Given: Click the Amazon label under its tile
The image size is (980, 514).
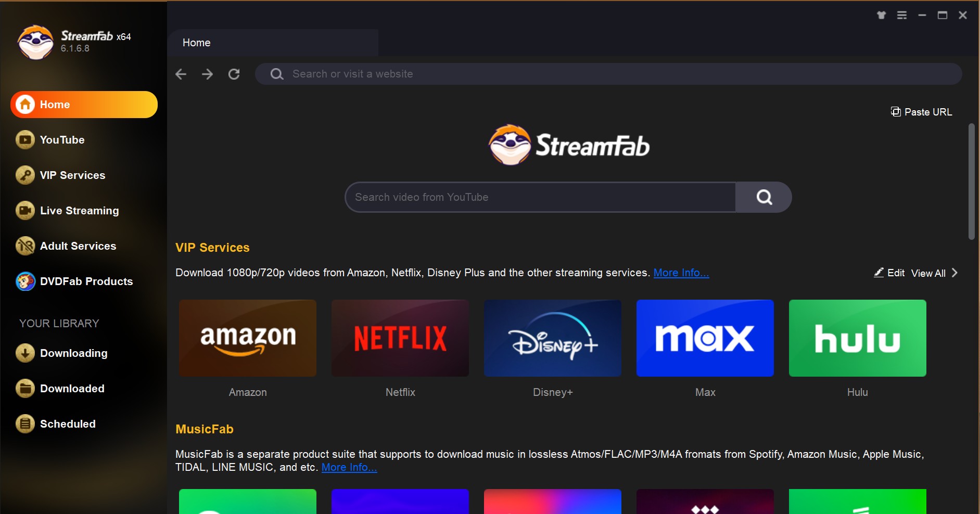Looking at the screenshot, I should coord(248,392).
